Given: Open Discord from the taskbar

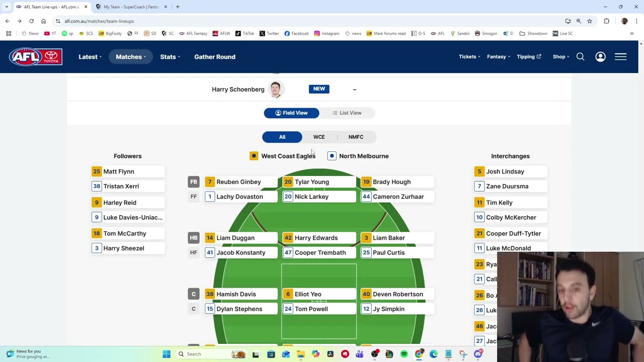Looking at the screenshot, I should tap(478, 354).
